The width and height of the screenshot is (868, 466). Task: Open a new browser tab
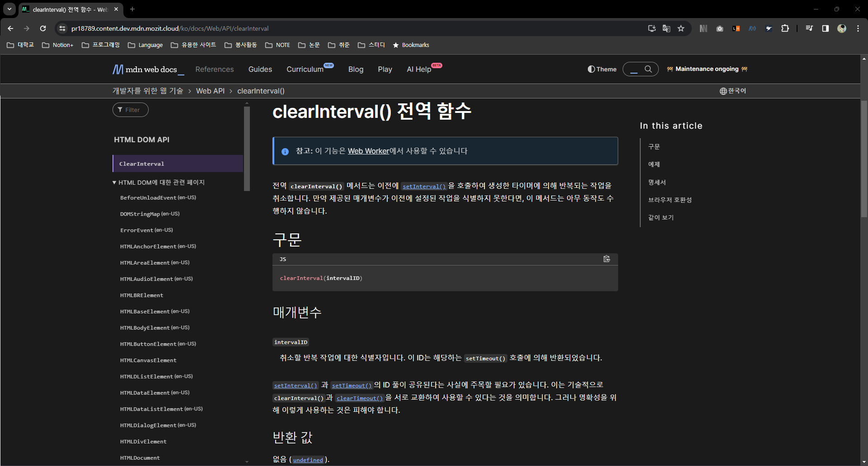point(132,9)
